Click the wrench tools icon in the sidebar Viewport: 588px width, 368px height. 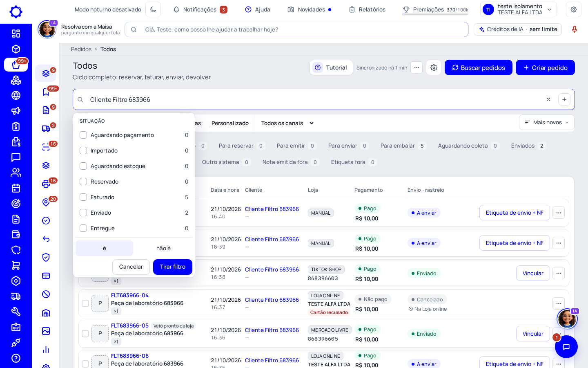coord(16,312)
